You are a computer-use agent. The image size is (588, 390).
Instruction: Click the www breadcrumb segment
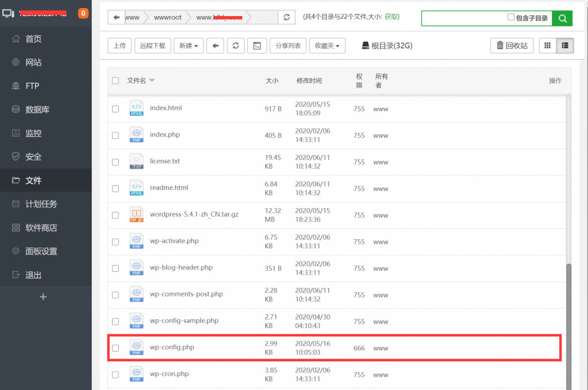[x=132, y=17]
